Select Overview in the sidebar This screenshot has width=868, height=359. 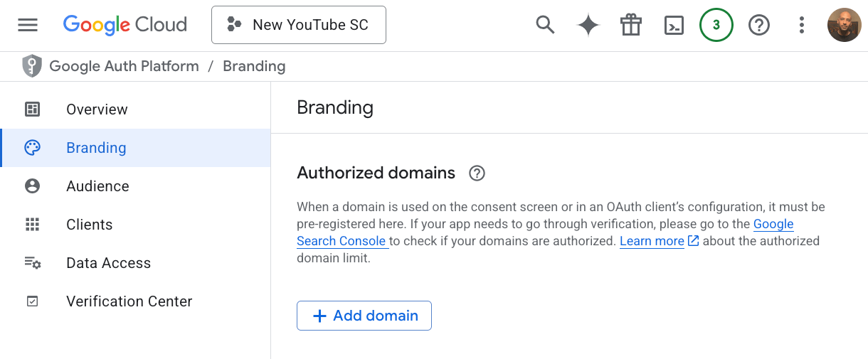(97, 109)
